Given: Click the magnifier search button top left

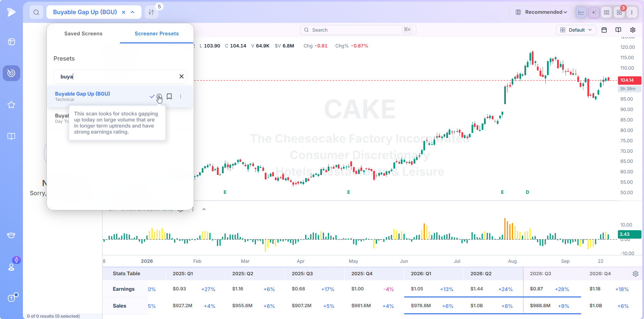Looking at the screenshot, I should pos(36,12).
